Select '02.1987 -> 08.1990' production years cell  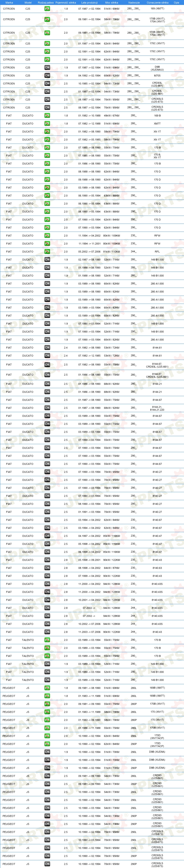coord(89,260)
